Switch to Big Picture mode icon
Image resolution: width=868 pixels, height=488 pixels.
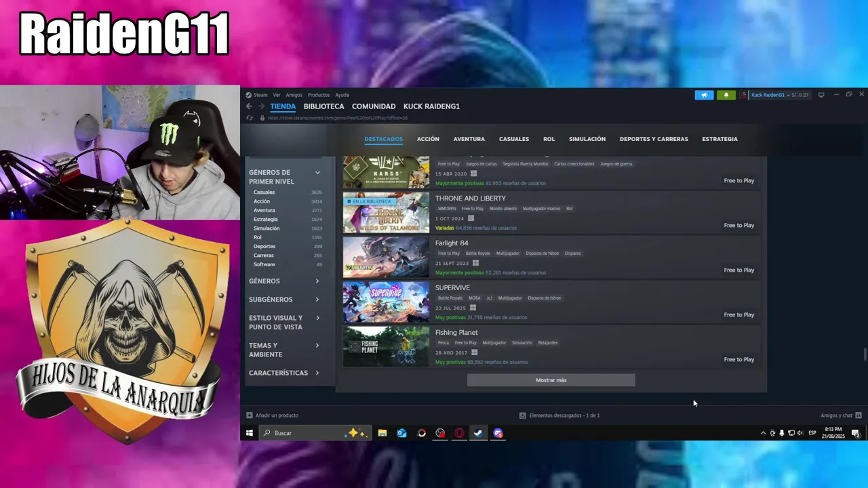[x=821, y=95]
